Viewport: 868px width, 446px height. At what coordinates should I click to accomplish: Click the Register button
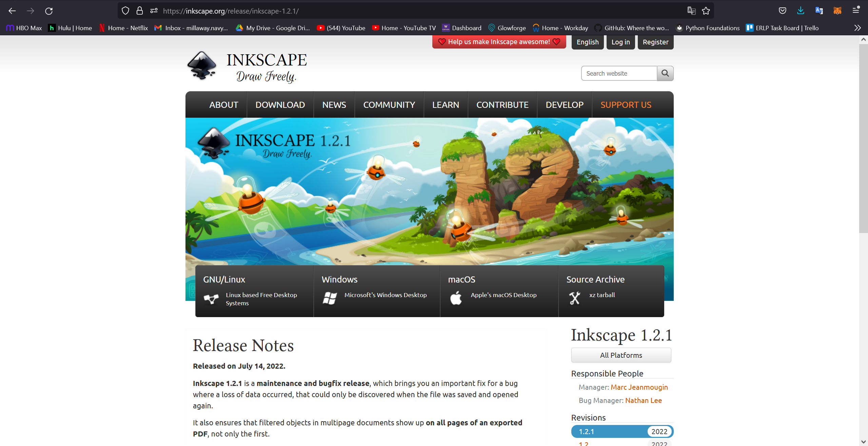tap(655, 42)
